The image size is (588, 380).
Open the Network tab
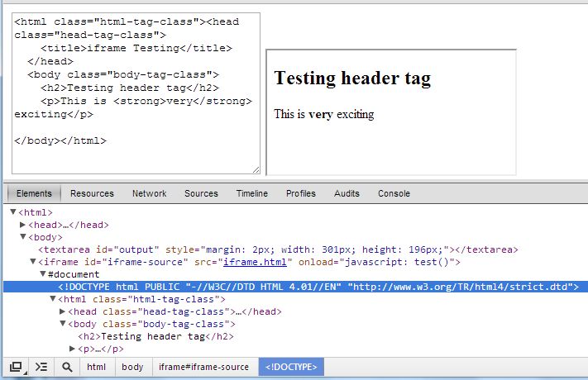point(149,193)
